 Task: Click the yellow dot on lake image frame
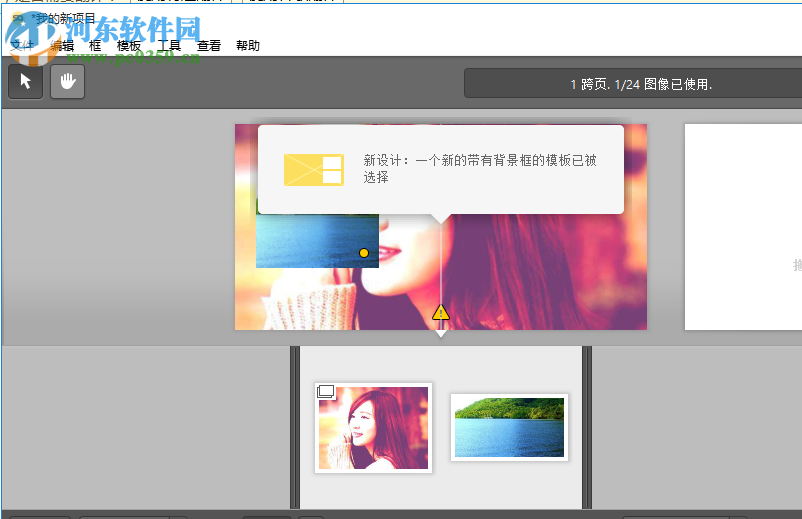click(x=364, y=253)
